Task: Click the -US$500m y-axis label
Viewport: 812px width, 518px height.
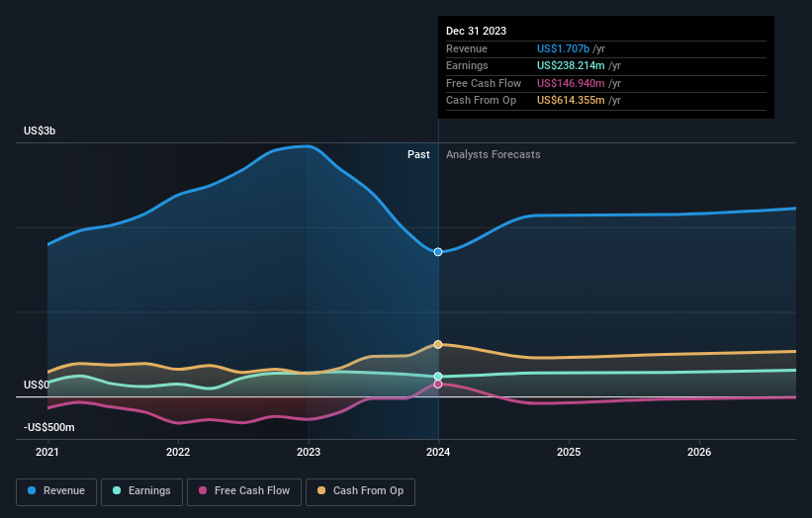Action: pos(49,427)
